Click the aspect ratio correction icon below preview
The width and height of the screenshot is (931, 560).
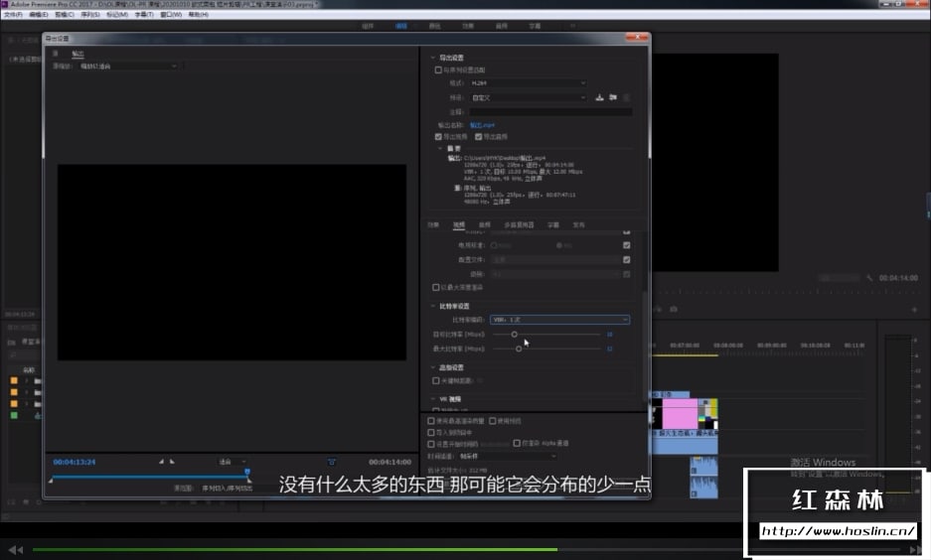[x=332, y=462]
